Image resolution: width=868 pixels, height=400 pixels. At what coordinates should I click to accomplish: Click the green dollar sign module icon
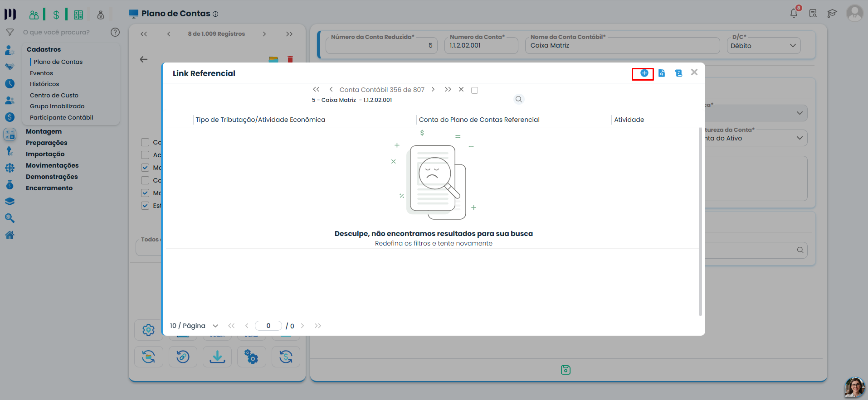56,14
